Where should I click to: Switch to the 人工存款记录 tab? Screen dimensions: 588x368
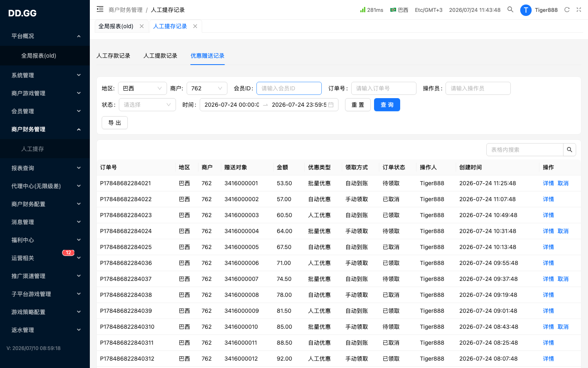pos(113,56)
